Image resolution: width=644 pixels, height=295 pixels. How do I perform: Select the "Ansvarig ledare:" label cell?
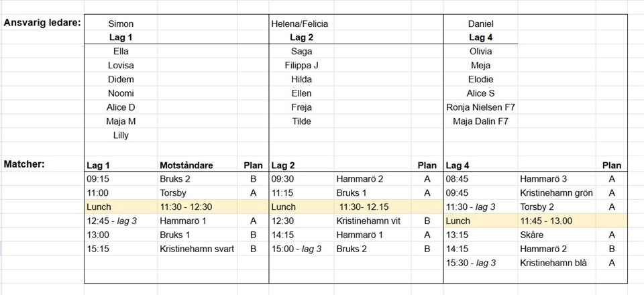click(x=42, y=23)
